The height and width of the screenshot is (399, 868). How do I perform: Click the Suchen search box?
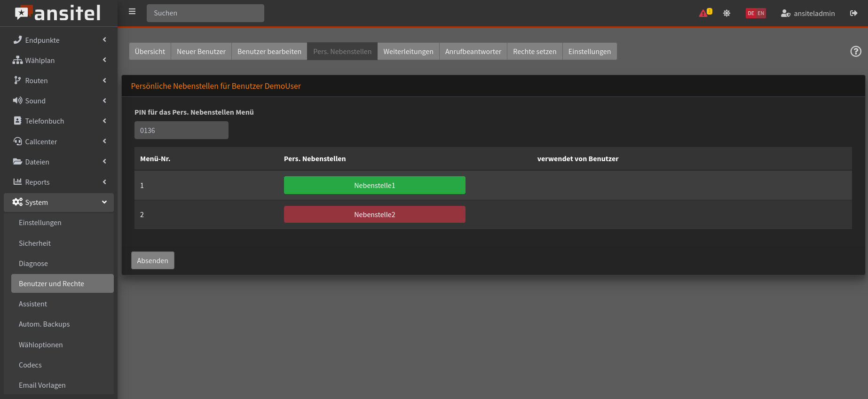[205, 13]
